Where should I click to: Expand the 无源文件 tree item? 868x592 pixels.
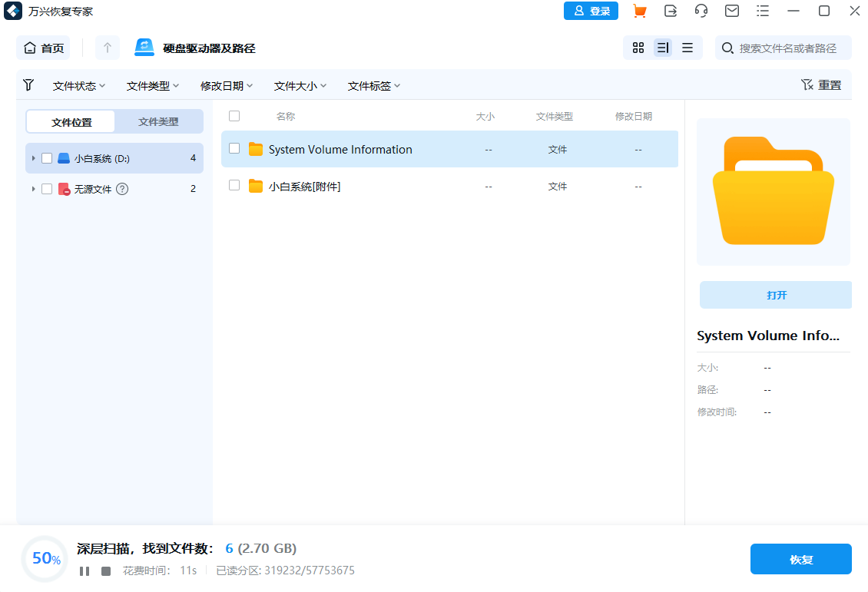click(32, 188)
